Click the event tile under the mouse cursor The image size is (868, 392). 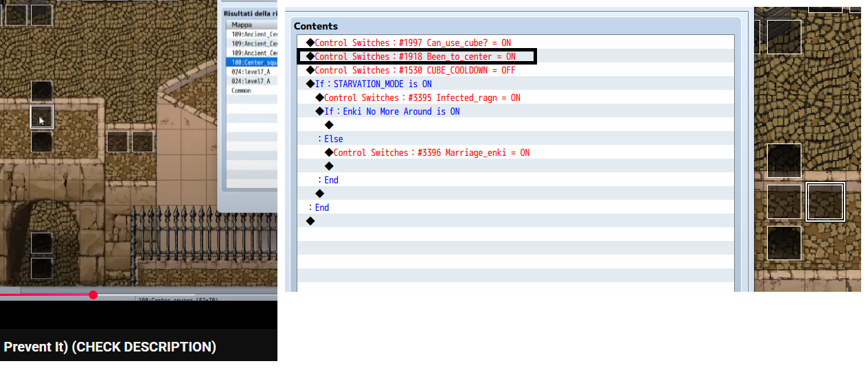pos(42,117)
